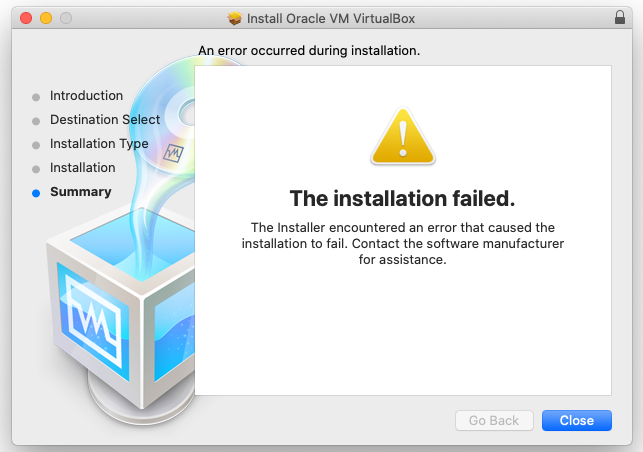The image size is (643, 452).
Task: Click the Go Back button
Action: [x=494, y=421]
